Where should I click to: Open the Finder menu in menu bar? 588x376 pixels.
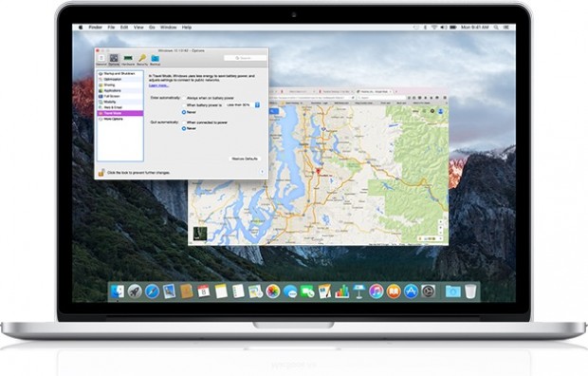95,28
